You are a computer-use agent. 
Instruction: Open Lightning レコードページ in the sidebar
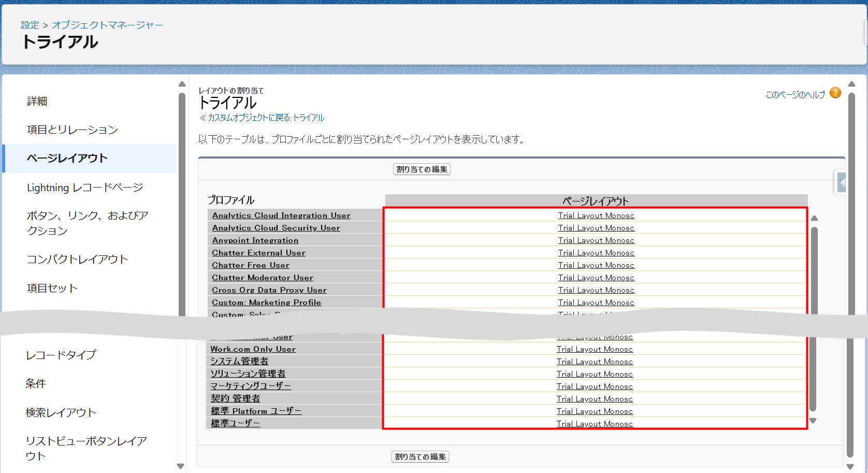pyautogui.click(x=85, y=188)
